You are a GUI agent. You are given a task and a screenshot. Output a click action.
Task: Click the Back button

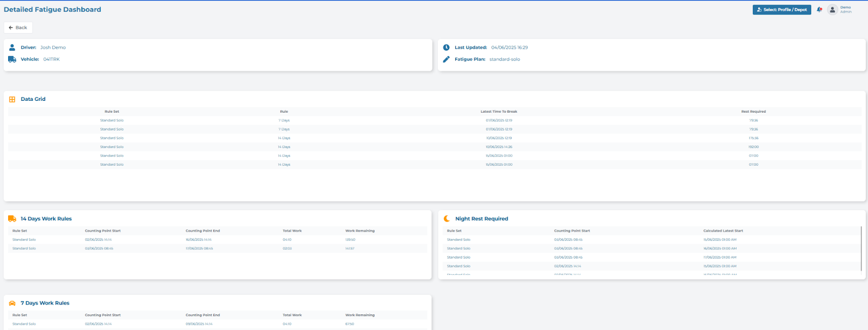click(18, 28)
